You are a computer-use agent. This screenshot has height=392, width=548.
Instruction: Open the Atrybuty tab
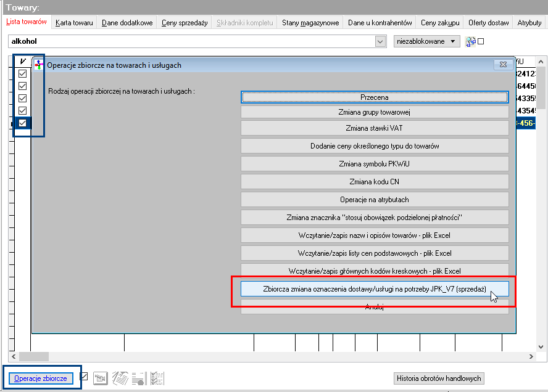click(x=529, y=23)
